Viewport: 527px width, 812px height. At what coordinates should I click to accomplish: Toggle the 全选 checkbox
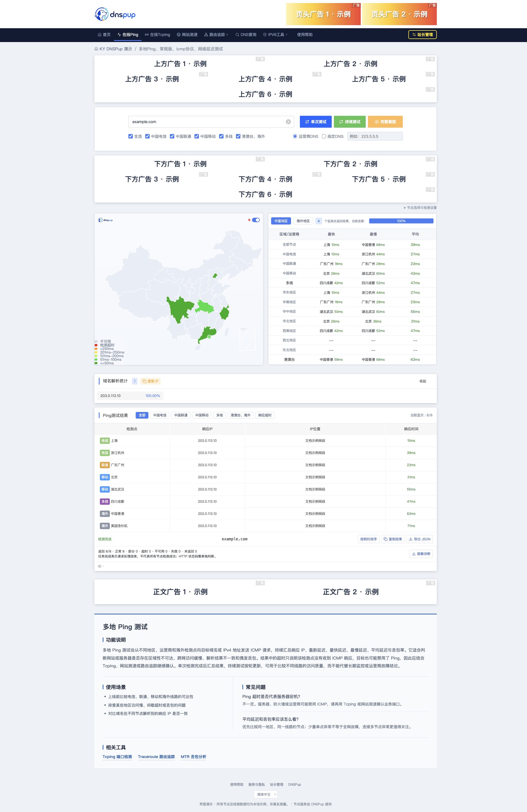click(x=130, y=136)
